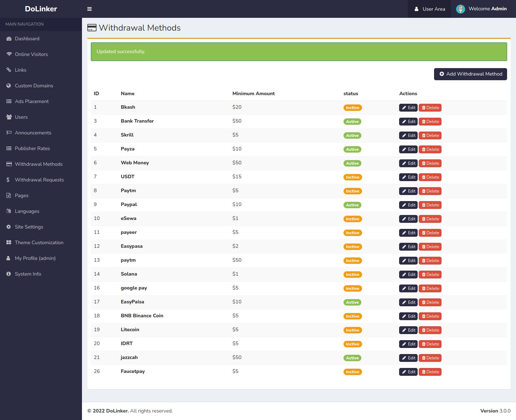This screenshot has width=516, height=420.
Task: Click the DoLinker logo text
Action: [x=41, y=9]
